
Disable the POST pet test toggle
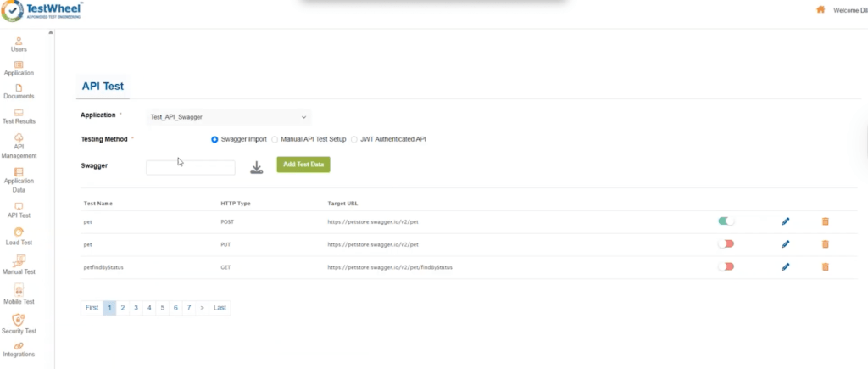[x=726, y=221]
